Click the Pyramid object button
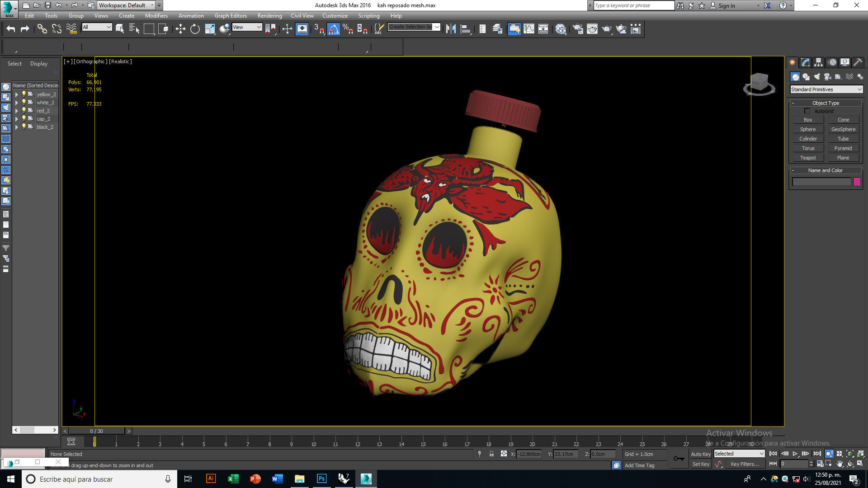This screenshot has height=488, width=868. (x=843, y=148)
